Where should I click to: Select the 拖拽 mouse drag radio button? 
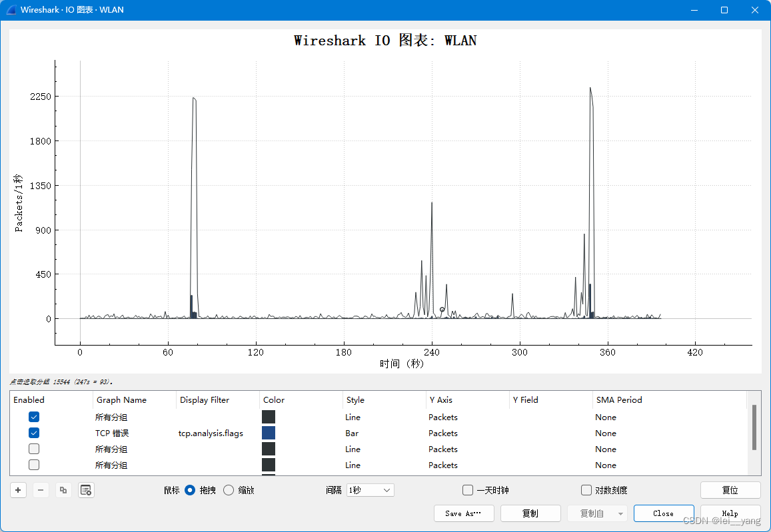pos(190,490)
